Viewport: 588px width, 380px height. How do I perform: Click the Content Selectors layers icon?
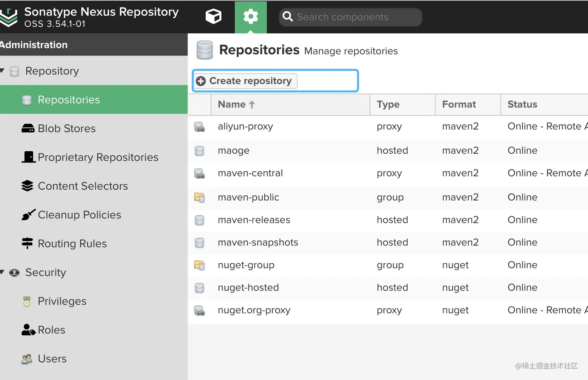pos(27,186)
